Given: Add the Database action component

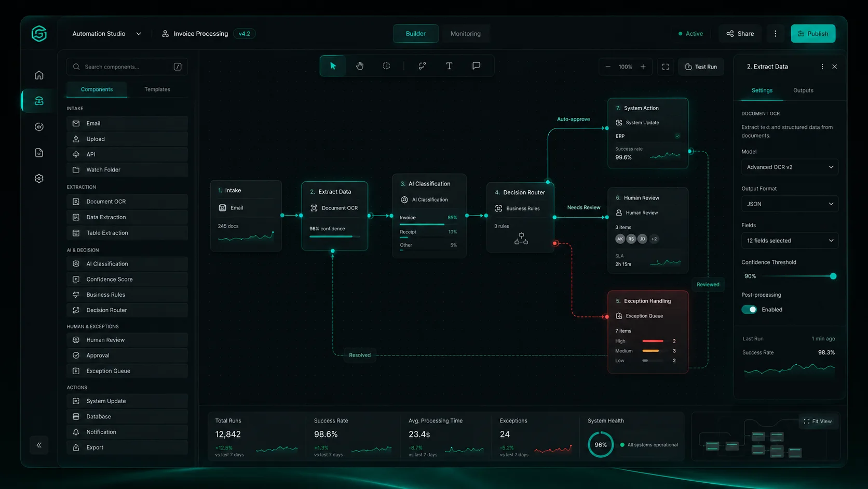Looking at the screenshot, I should [127, 416].
